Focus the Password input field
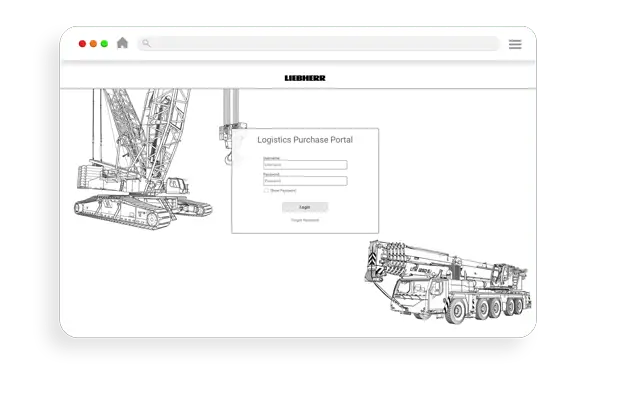This screenshot has height=397, width=632. point(305,181)
